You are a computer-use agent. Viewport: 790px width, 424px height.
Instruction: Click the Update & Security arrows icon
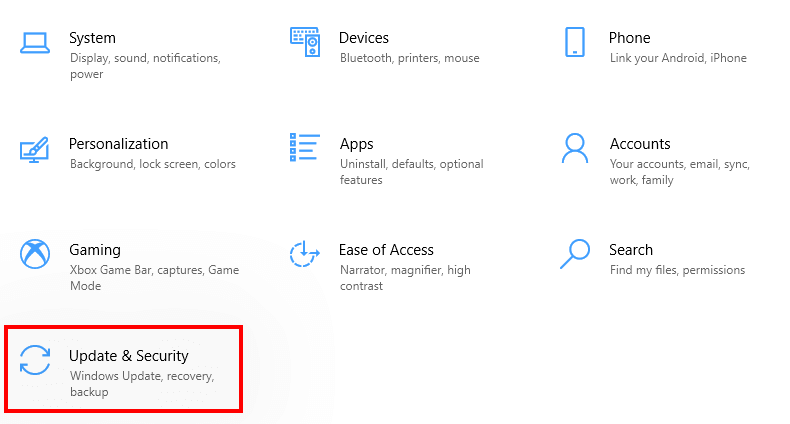[35, 360]
